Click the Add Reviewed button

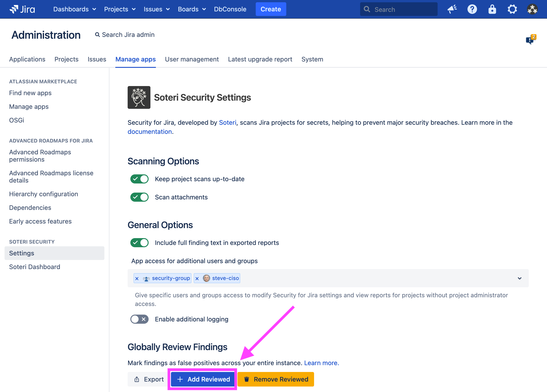coord(203,379)
